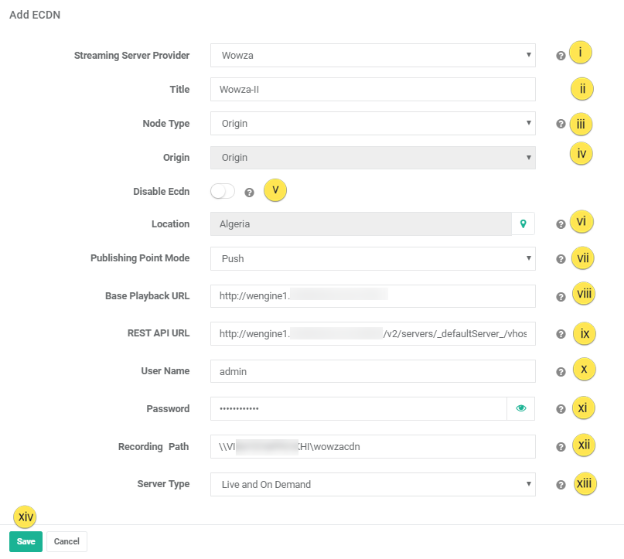
Task: Click the Title text field
Action: 372,89
